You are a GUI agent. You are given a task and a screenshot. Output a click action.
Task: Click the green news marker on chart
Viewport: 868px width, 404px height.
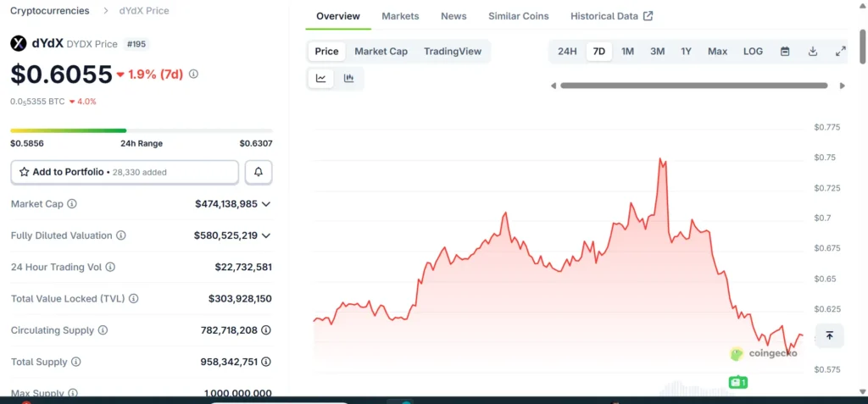(738, 382)
